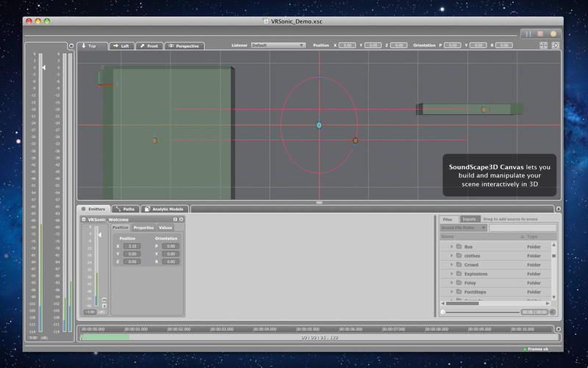This screenshot has height=368, width=588.
Task: Close the VRSonic_Welcome emitter panel
Action: 181,219
